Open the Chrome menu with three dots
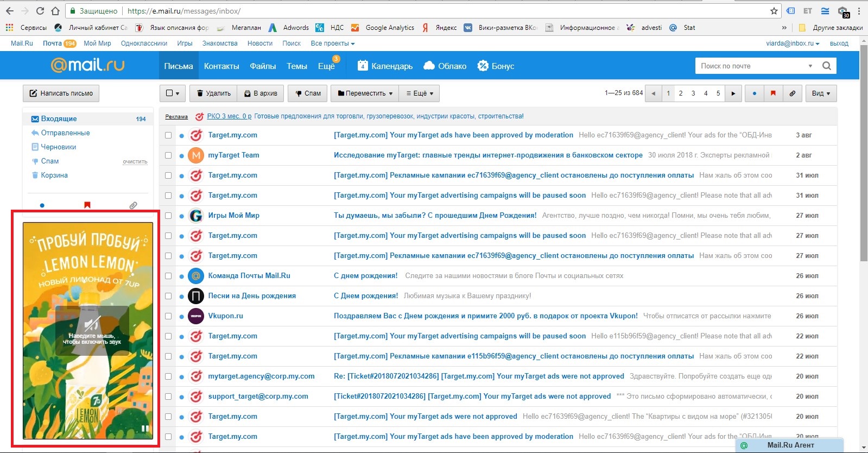Image resolution: width=868 pixels, height=453 pixels. 859,11
